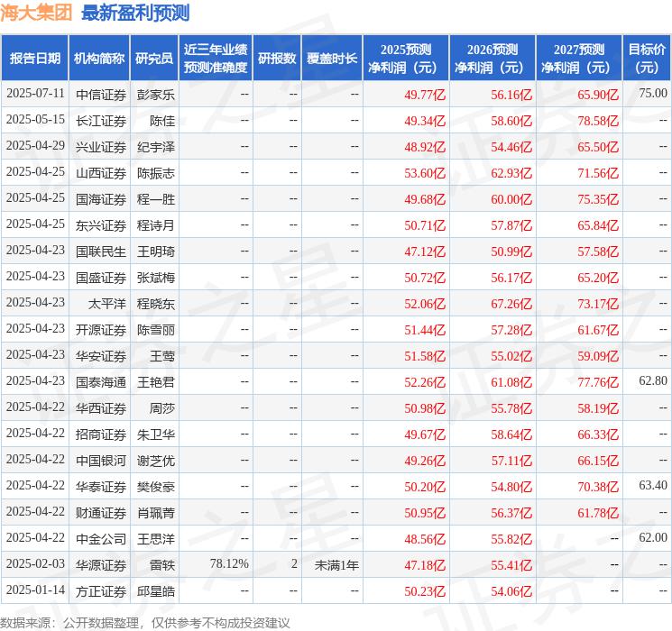Click the 中国银河 institution cell
The image size is (672, 631).
(101, 461)
